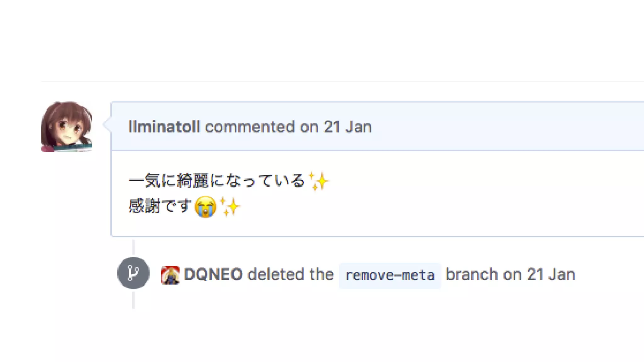Click the sparkles emoji after いる
Viewport: 644px width, 362px height.
click(318, 181)
